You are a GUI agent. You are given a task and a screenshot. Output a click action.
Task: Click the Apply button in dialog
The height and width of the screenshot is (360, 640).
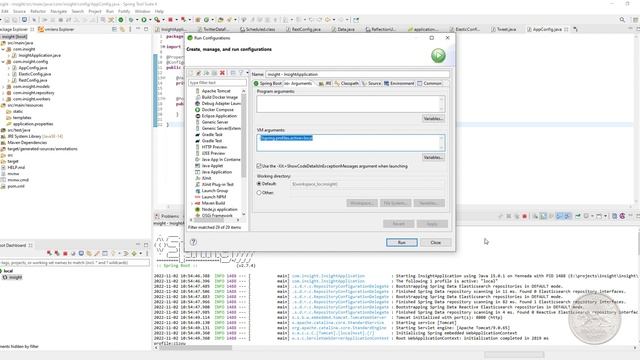pyautogui.click(x=432, y=224)
